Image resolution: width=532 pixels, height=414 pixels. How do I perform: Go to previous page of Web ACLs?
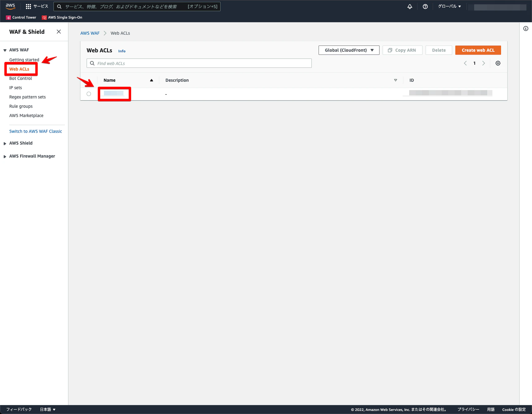click(x=465, y=63)
